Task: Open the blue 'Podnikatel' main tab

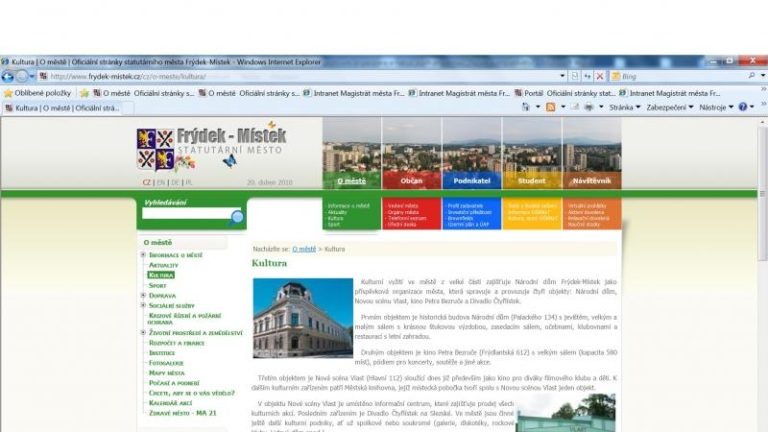Action: pos(472,181)
